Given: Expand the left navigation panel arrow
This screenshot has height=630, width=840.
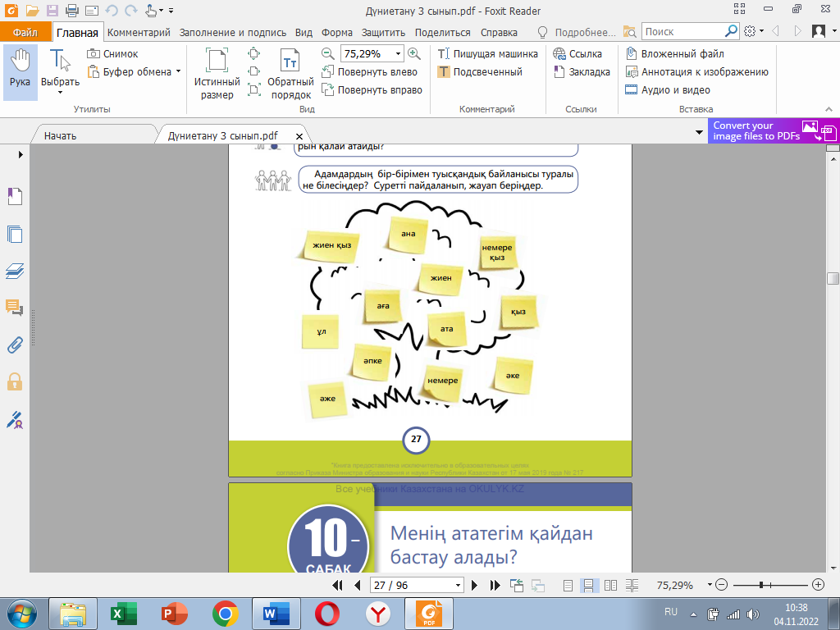Looking at the screenshot, I should (21, 155).
